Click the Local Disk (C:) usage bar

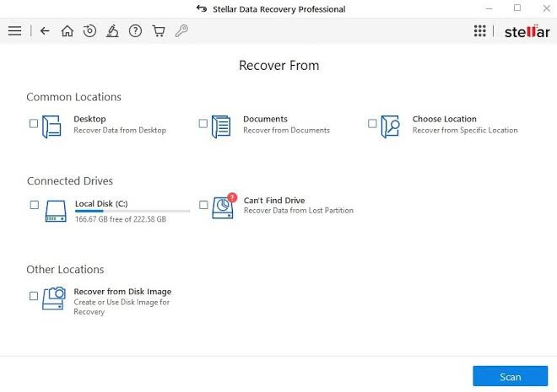[132, 212]
